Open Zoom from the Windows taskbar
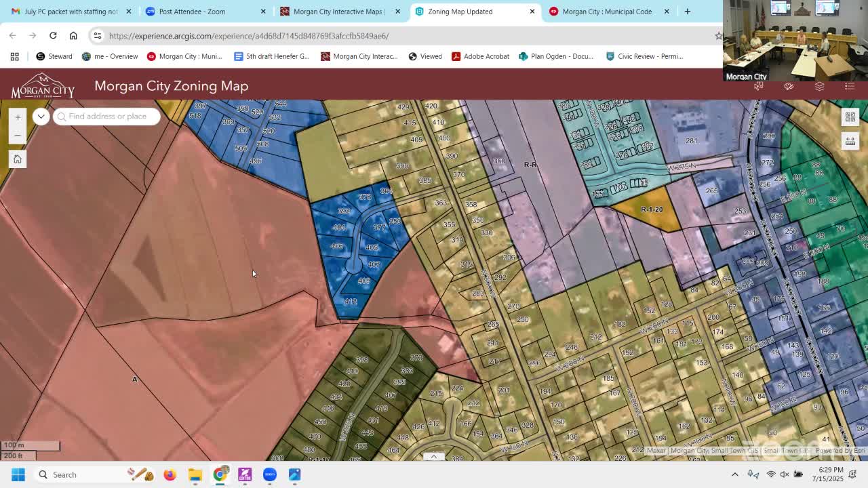Viewport: 868px width, 488px height. click(x=270, y=474)
